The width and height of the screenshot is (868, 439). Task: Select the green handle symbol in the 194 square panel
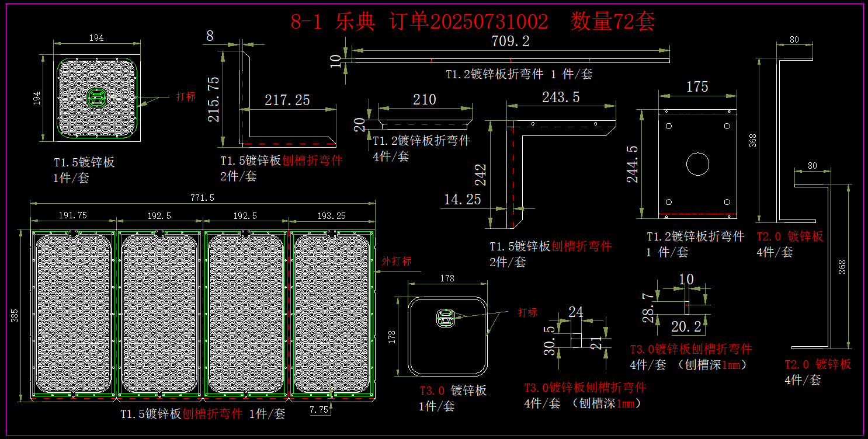[x=96, y=97]
